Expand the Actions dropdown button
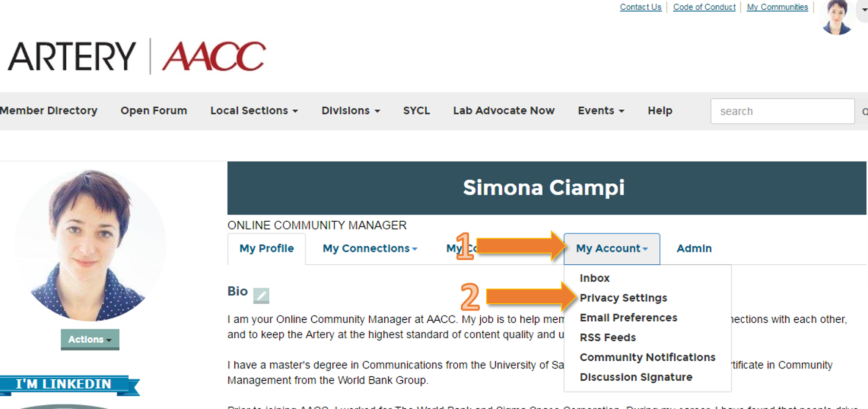Image resolution: width=868 pixels, height=409 pixels. coord(90,339)
